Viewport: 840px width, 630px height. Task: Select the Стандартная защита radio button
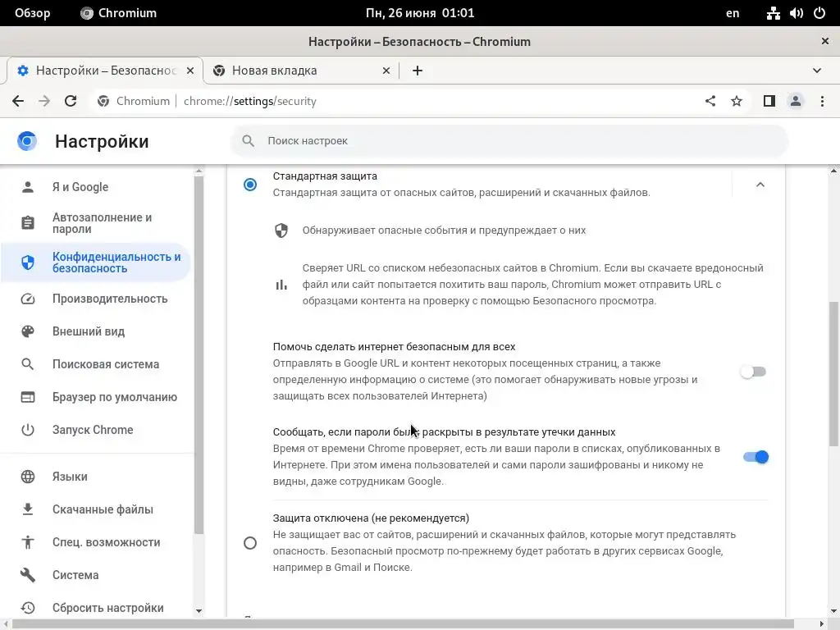[x=250, y=185]
